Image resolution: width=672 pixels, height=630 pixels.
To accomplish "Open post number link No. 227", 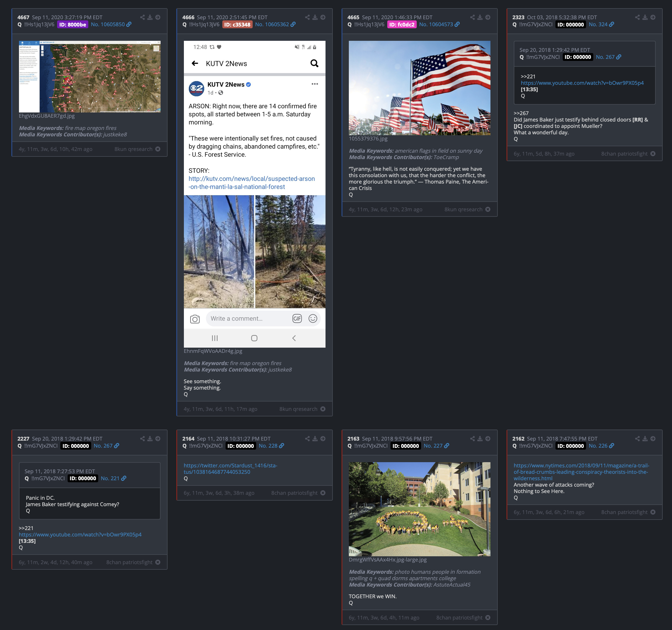I will (x=433, y=446).
